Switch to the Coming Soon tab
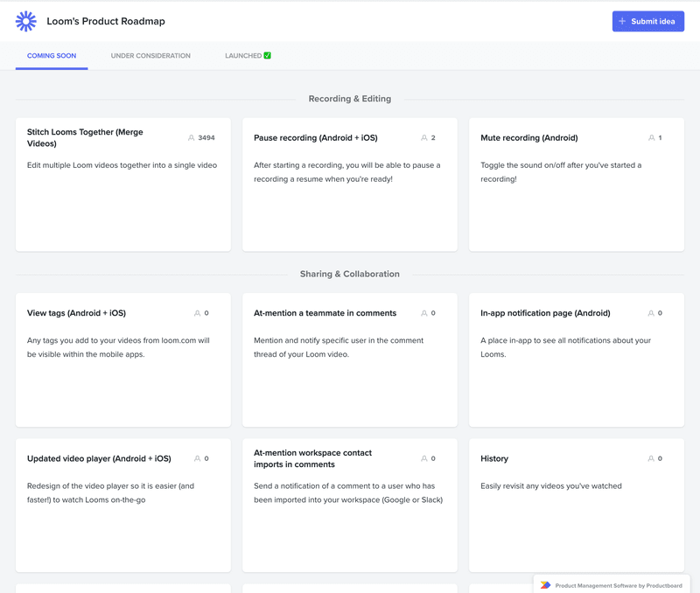Screen dimensions: 700x593 pos(52,56)
